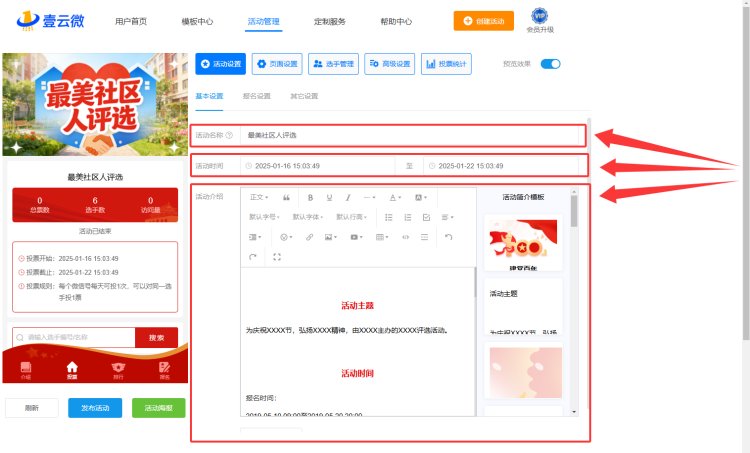This screenshot has height=453, width=750.
Task: Click 高级设置 button
Action: pos(389,64)
